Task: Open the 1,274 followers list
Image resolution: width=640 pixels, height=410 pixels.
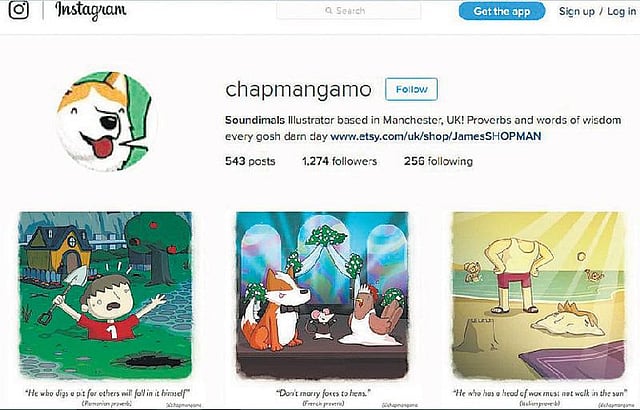Action: point(340,161)
